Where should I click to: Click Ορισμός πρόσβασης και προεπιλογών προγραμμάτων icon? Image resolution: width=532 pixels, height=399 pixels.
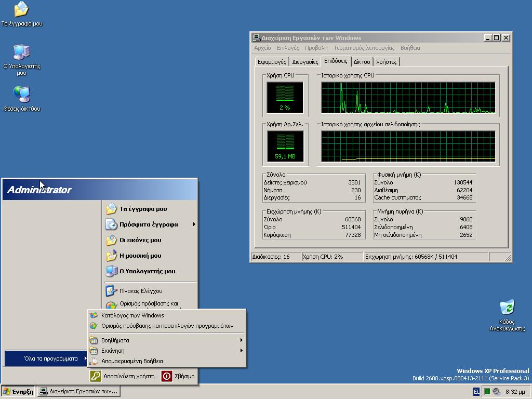[x=94, y=326]
